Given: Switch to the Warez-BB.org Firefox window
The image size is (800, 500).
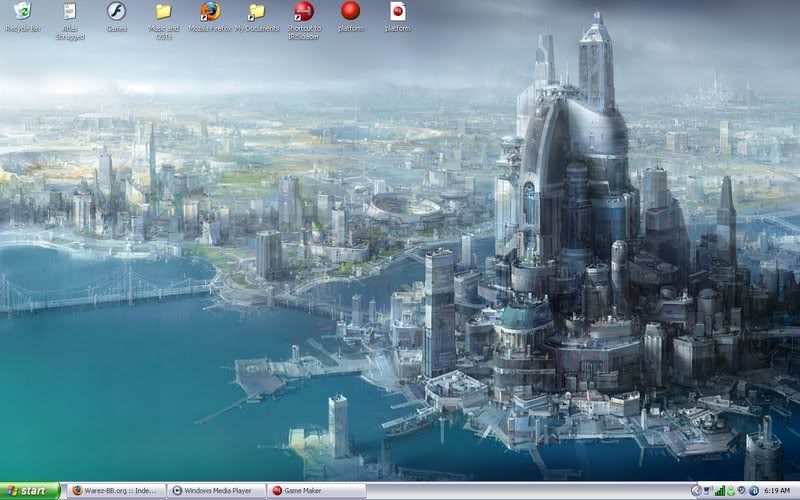Looking at the screenshot, I should pyautogui.click(x=114, y=491).
